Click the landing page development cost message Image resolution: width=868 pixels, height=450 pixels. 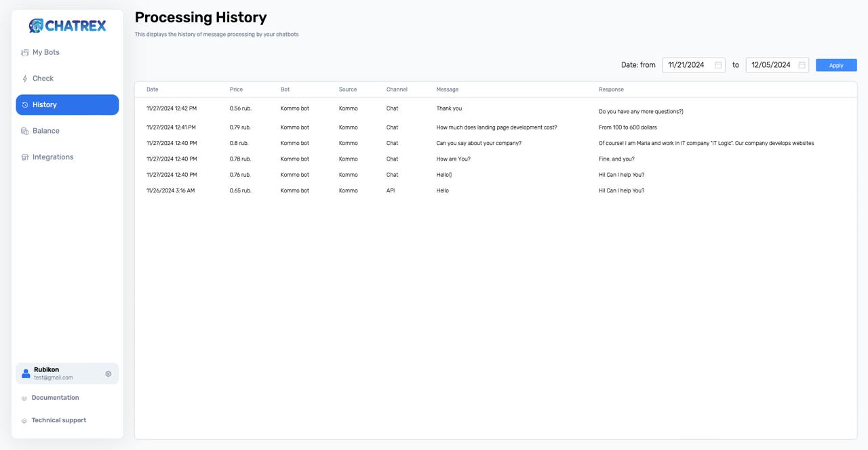click(497, 127)
